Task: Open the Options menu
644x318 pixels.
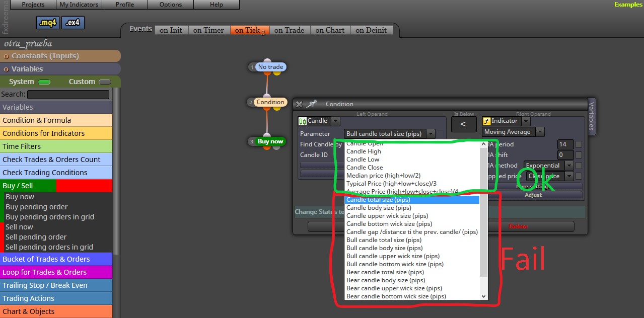Action: point(171,5)
